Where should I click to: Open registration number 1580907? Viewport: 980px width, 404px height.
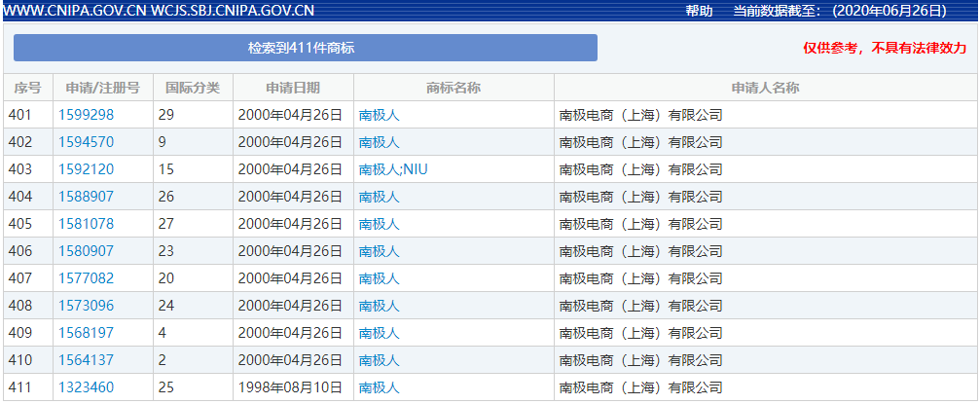tap(87, 251)
